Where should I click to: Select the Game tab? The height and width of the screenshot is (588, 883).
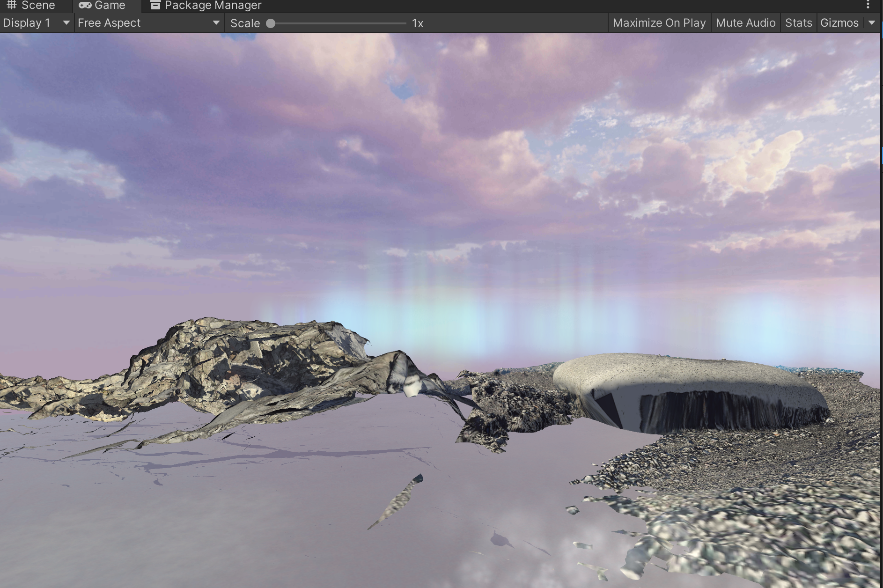click(103, 6)
